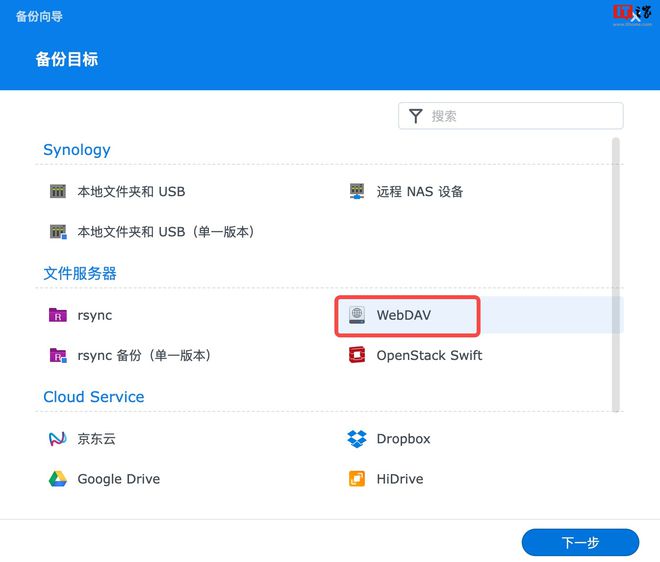660x562 pixels.
Task: Close the backup wizard window
Action: [635, 17]
